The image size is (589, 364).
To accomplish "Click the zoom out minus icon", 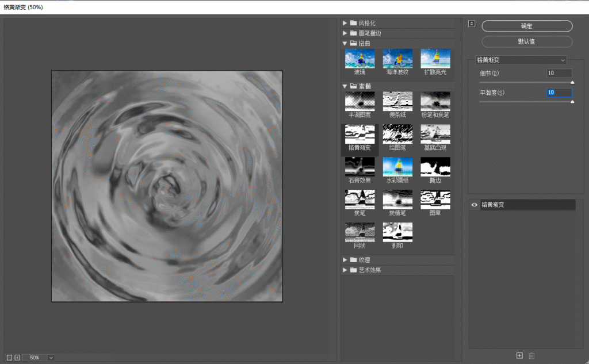I will [x=9, y=357].
